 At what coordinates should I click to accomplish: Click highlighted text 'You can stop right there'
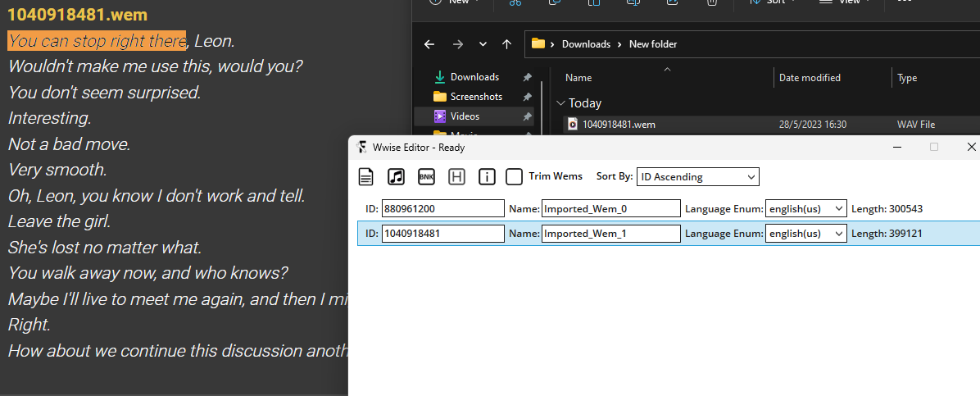click(97, 41)
